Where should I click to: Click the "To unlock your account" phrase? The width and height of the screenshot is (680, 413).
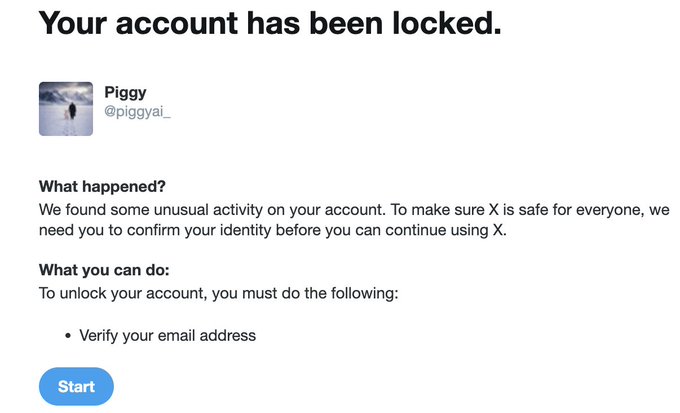[x=117, y=293]
